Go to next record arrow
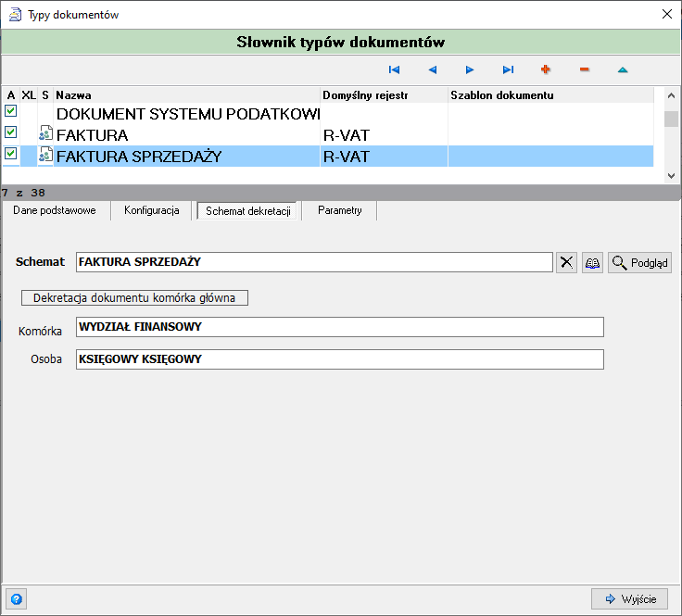The height and width of the screenshot is (616, 682). point(470,69)
